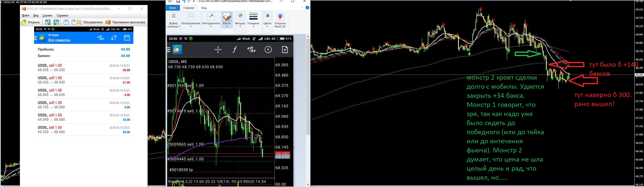This screenshot has width=644, height=187.
Task: Expand the Изображение dropdown
Action: click(x=191, y=22)
